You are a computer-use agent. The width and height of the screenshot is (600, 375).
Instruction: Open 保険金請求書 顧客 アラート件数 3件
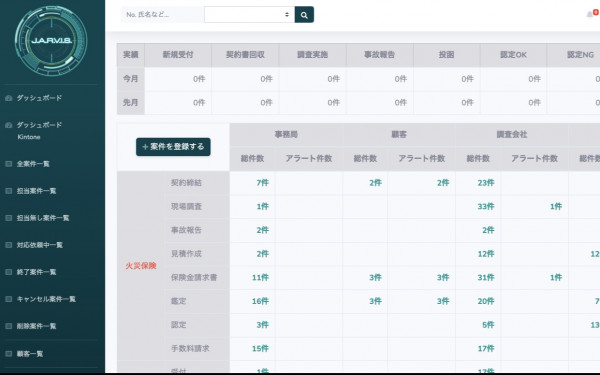[443, 277]
